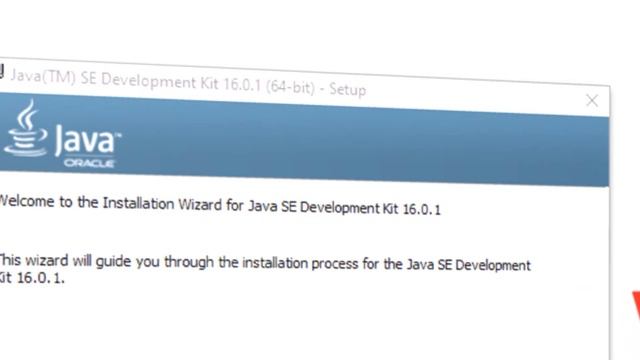The width and height of the screenshot is (640, 360).
Task: Click the 'Welcome to the Installation Wizard' heading
Action: (x=220, y=205)
